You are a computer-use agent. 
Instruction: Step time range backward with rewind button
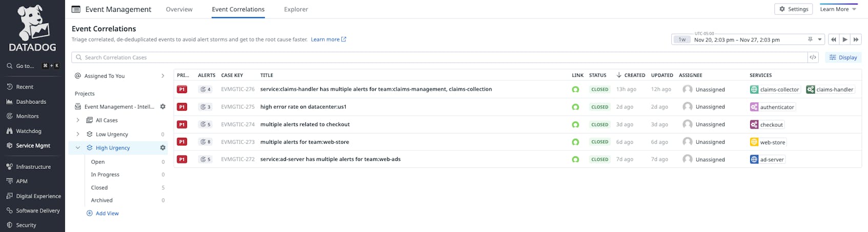[834, 39]
